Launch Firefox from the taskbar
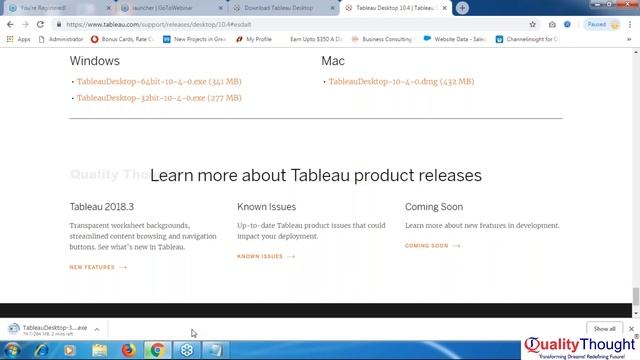The image size is (640, 360). click(129, 350)
